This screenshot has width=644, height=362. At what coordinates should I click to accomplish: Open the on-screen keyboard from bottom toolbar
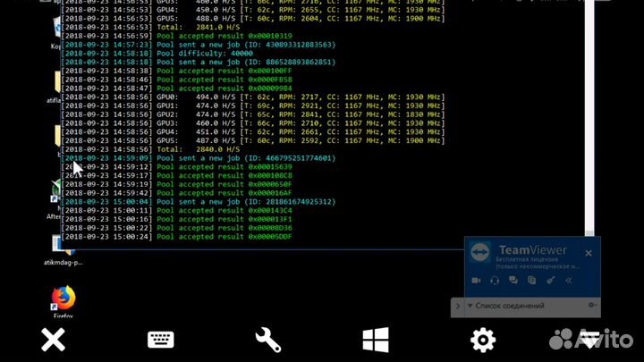tap(161, 340)
